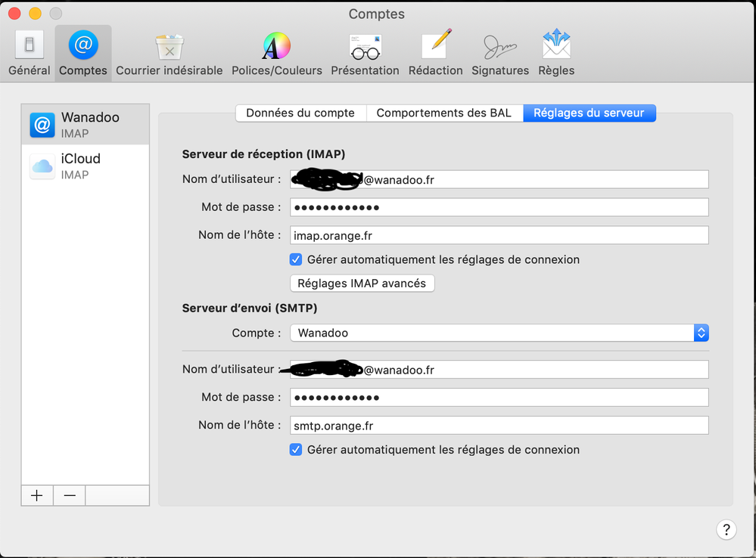Click the smtp.orange.fr host name field

tap(499, 426)
